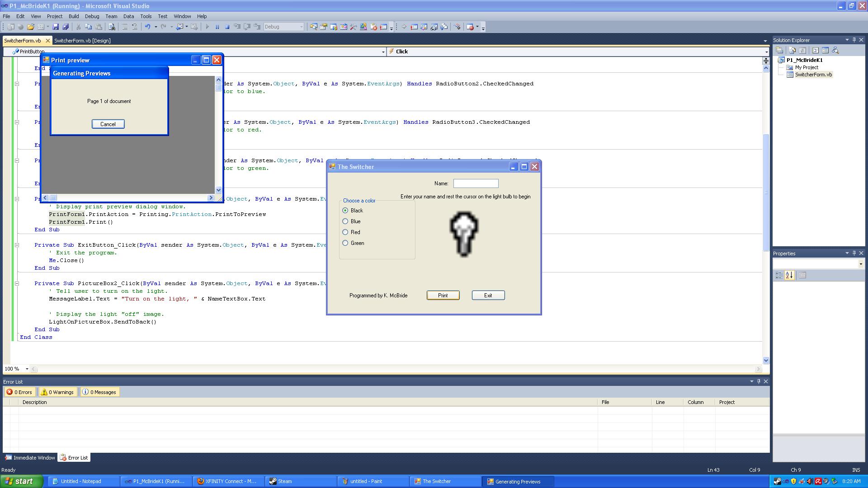Open Untitled - Notepad from taskbar

click(84, 481)
